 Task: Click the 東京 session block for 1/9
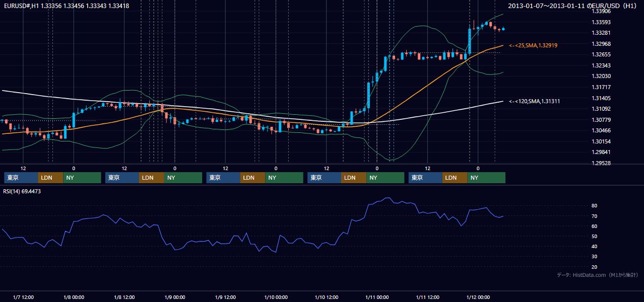[224, 178]
